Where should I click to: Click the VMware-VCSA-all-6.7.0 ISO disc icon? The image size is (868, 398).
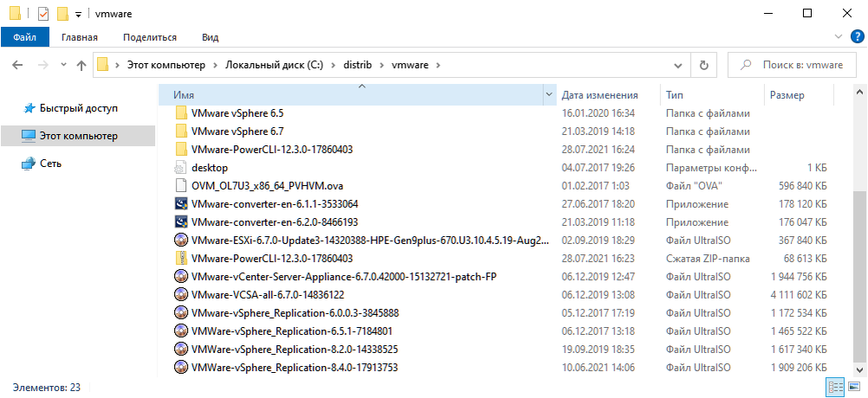(181, 295)
